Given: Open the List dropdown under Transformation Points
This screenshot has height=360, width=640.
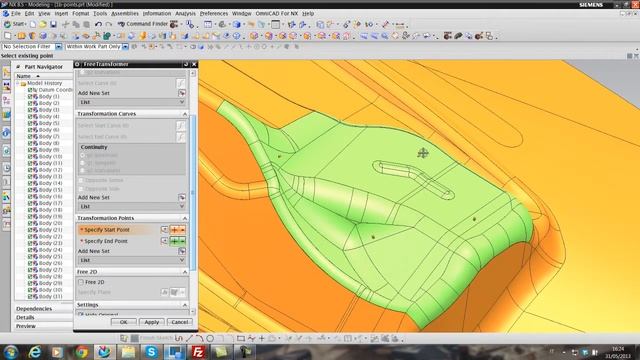Looking at the screenshot, I should 132,260.
